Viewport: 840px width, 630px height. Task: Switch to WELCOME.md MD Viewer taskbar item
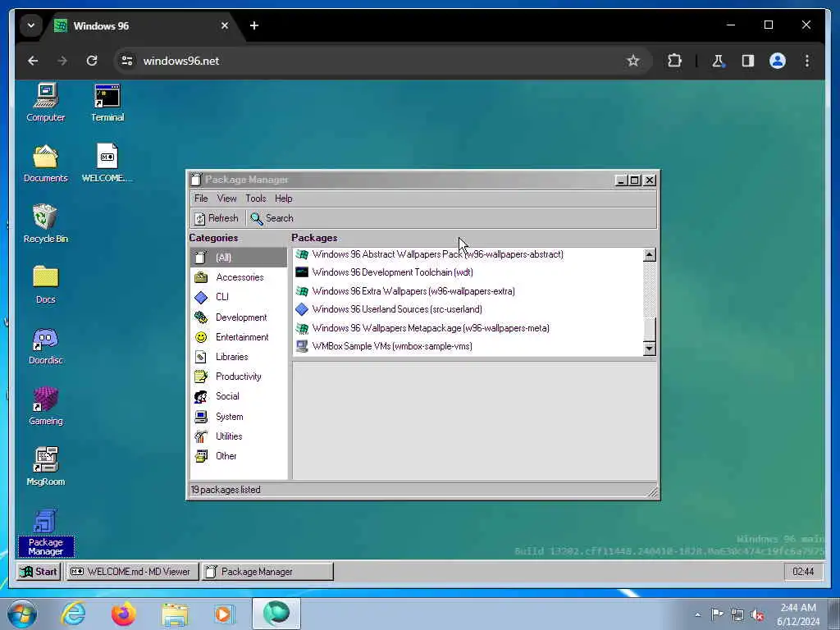[132, 572]
